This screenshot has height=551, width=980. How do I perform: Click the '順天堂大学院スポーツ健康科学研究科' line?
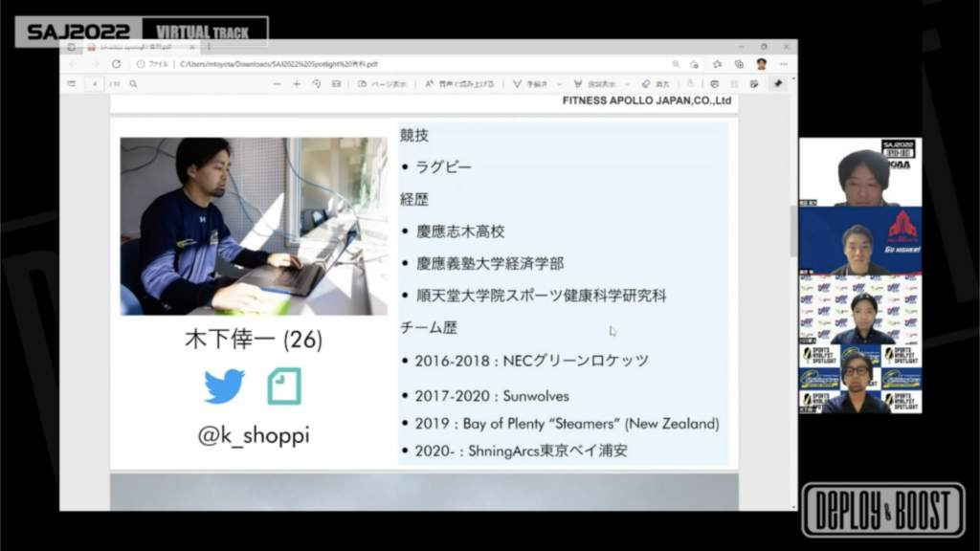[x=542, y=296]
